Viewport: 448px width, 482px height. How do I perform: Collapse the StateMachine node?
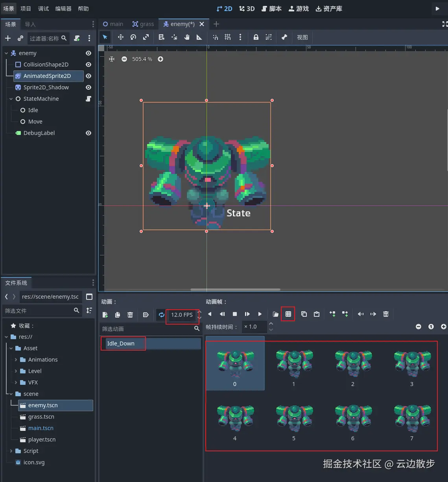(x=11, y=99)
